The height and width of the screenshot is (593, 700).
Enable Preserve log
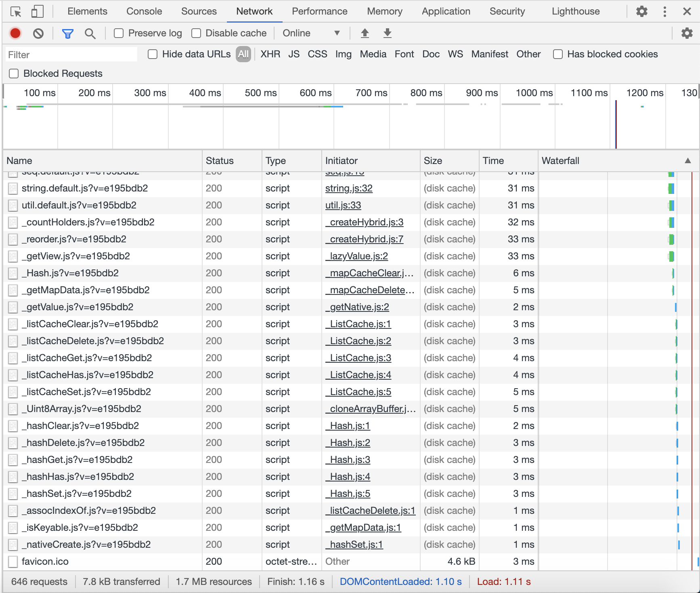[x=118, y=33]
